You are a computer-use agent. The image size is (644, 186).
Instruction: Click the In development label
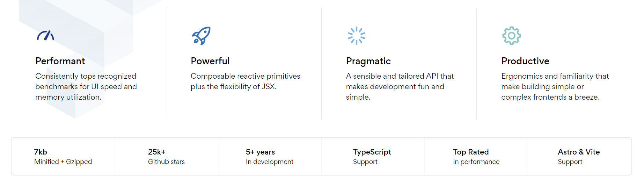[269, 162]
